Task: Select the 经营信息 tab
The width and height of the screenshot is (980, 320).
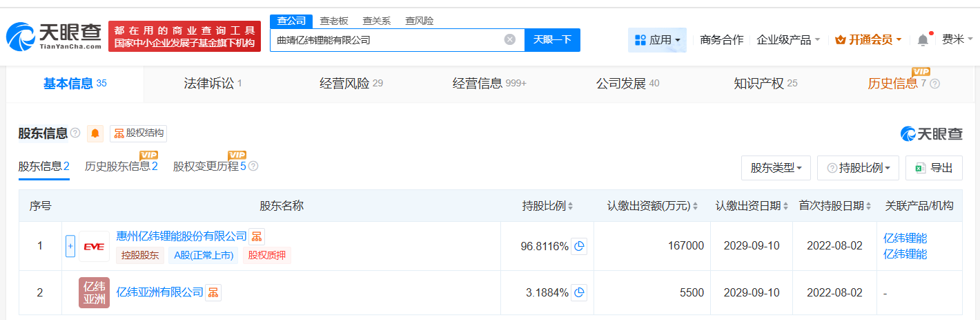Action: pyautogui.click(x=489, y=84)
